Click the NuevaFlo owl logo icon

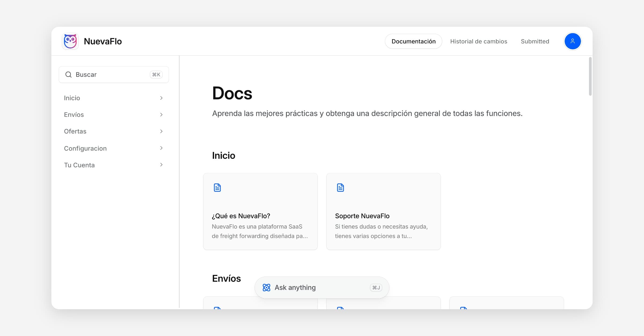click(70, 41)
